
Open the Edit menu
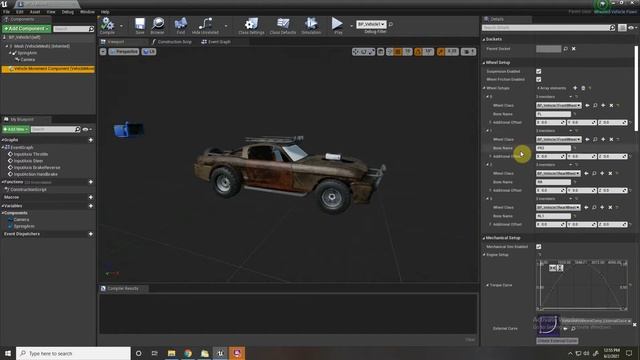pos(20,12)
